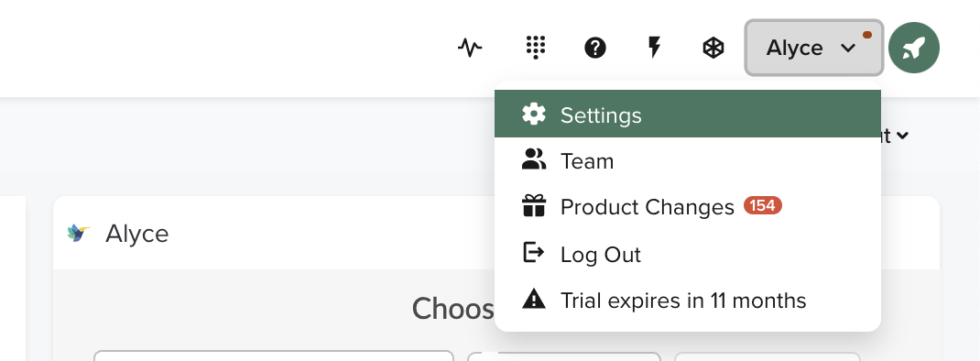Click the gift icon for Product Changes
The image size is (980, 361).
(x=534, y=206)
